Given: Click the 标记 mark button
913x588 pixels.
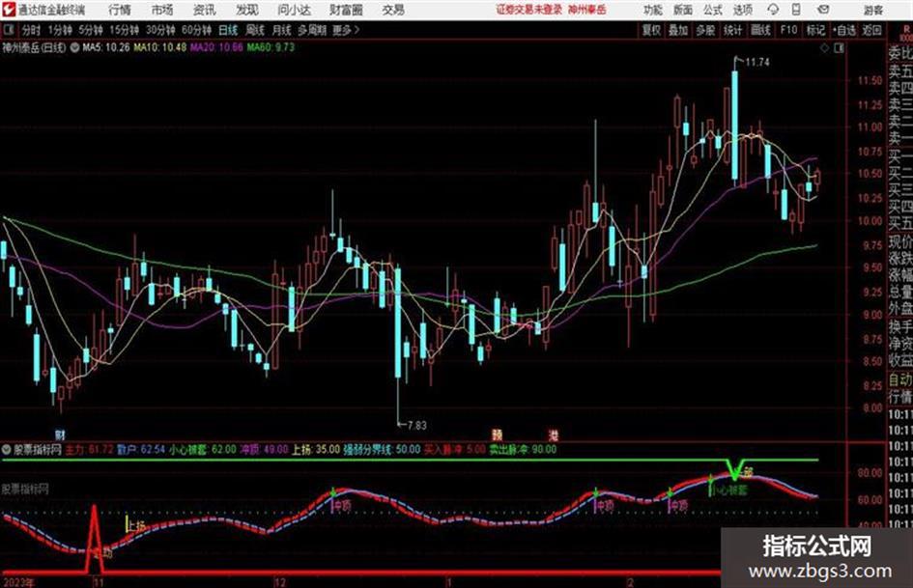Looking at the screenshot, I should [x=815, y=30].
